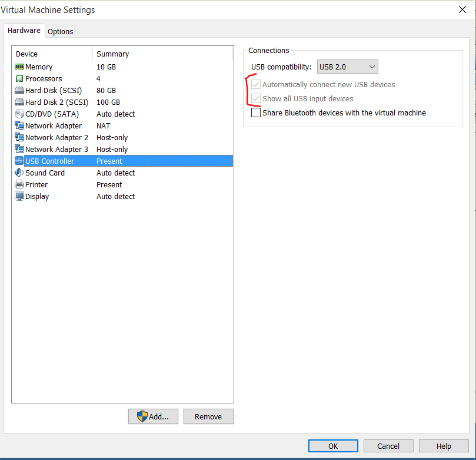Click the Sound Card speaker icon
The width and height of the screenshot is (476, 460).
click(x=19, y=173)
